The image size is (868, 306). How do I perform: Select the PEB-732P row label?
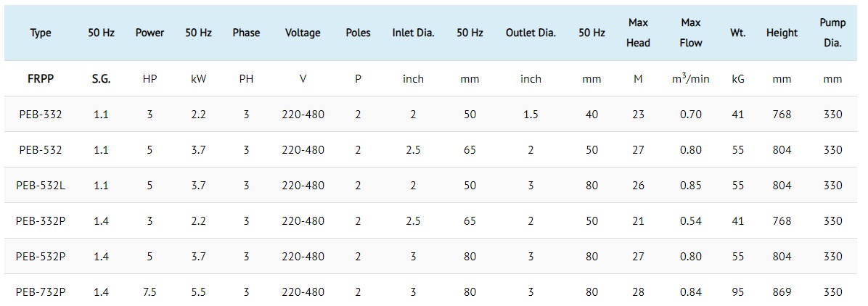[41, 291]
